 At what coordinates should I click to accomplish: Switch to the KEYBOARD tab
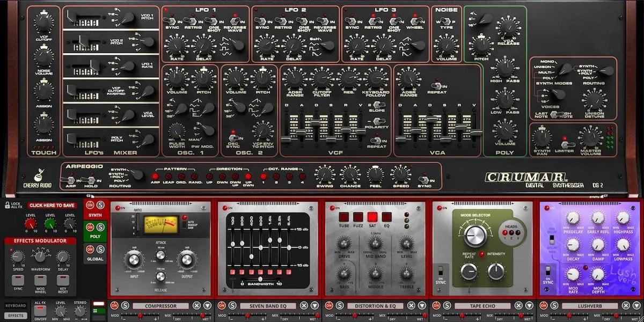pyautogui.click(x=16, y=306)
